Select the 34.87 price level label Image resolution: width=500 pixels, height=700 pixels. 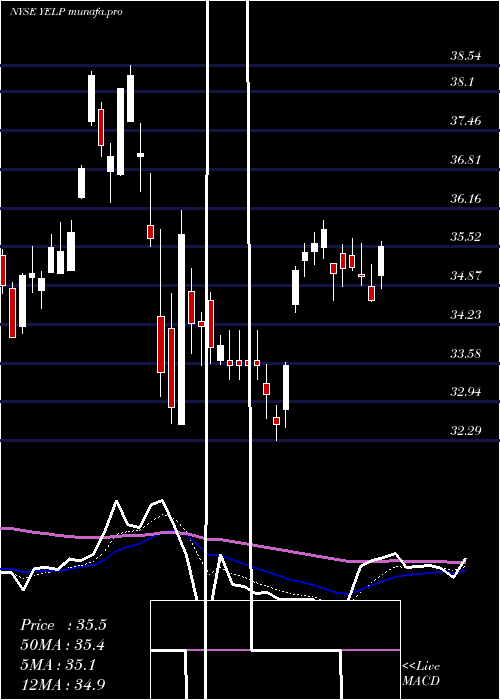(466, 275)
